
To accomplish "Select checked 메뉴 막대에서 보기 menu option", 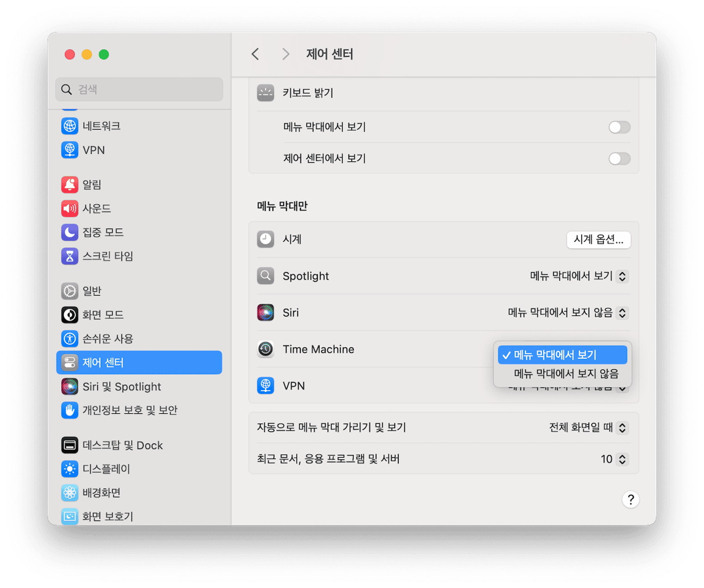I will click(x=562, y=355).
